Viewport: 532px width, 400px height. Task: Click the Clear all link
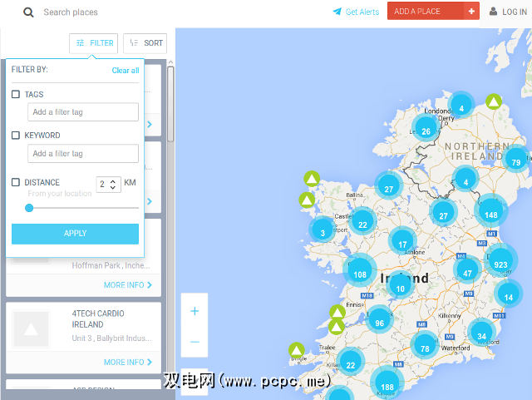pyautogui.click(x=126, y=71)
